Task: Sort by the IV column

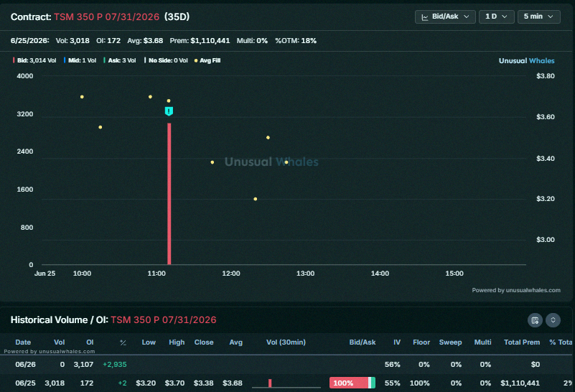Action: pos(397,342)
